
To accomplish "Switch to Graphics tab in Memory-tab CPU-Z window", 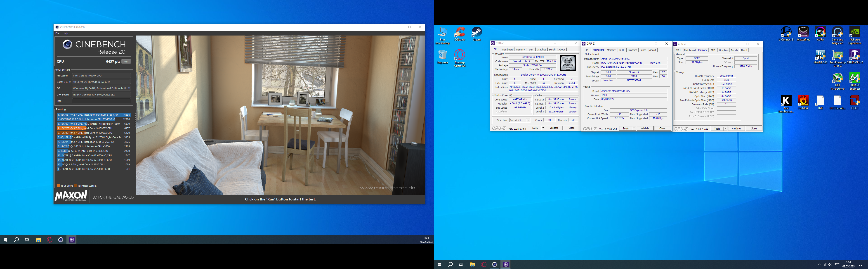I will coord(723,50).
